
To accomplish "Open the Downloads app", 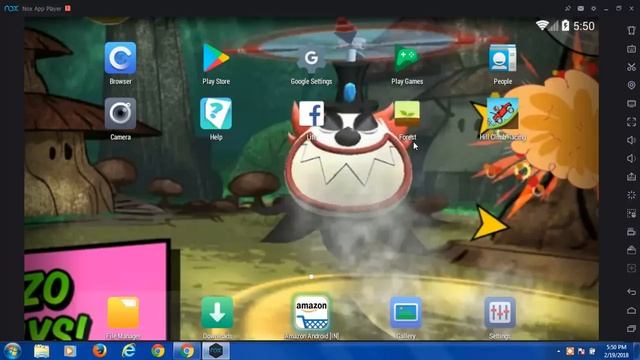I will click(x=217, y=313).
